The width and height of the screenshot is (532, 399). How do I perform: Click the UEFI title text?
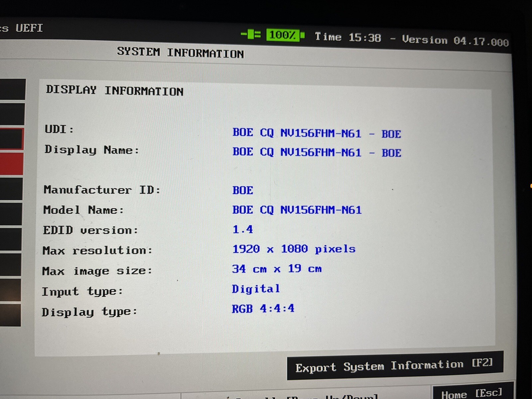click(29, 28)
